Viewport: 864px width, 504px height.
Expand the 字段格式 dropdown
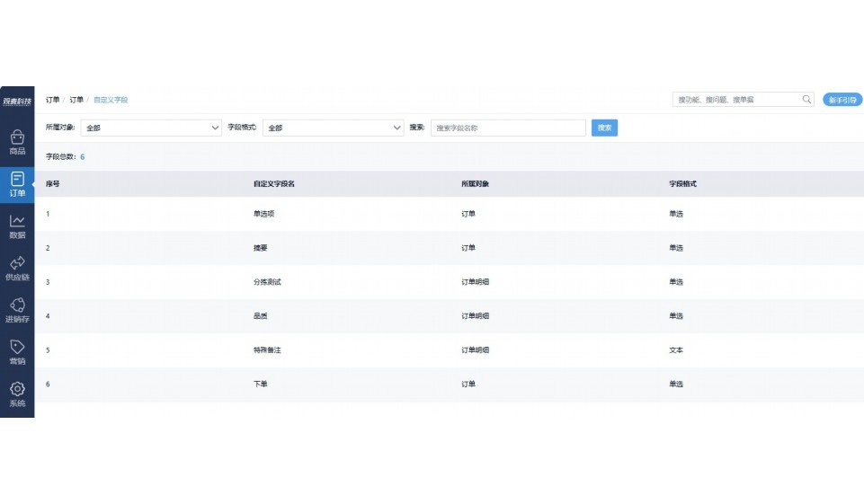click(x=333, y=128)
